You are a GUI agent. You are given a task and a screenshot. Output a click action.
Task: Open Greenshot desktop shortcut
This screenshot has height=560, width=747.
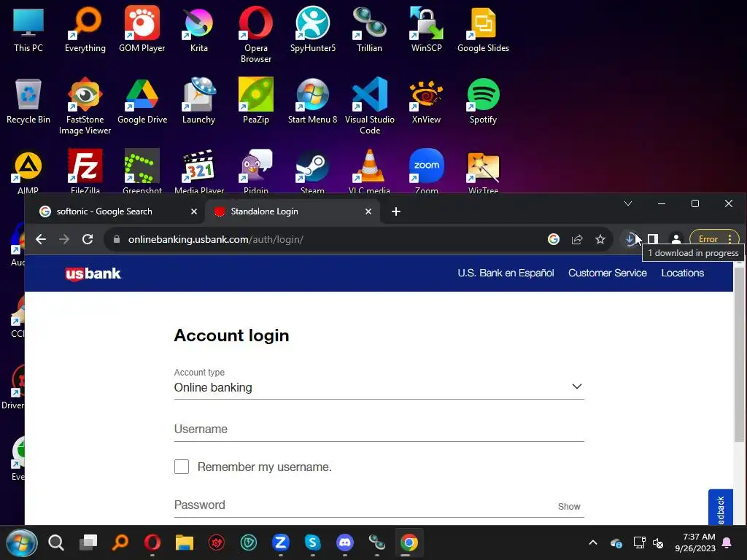click(142, 171)
